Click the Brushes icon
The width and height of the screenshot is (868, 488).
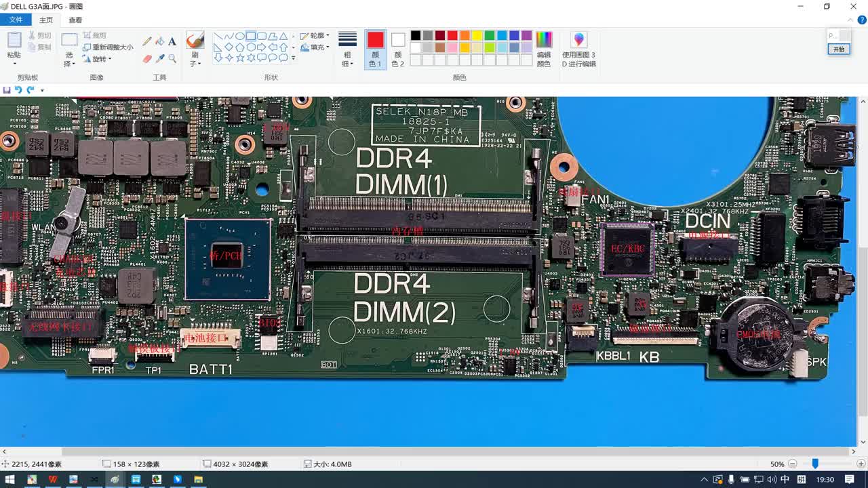(195, 40)
